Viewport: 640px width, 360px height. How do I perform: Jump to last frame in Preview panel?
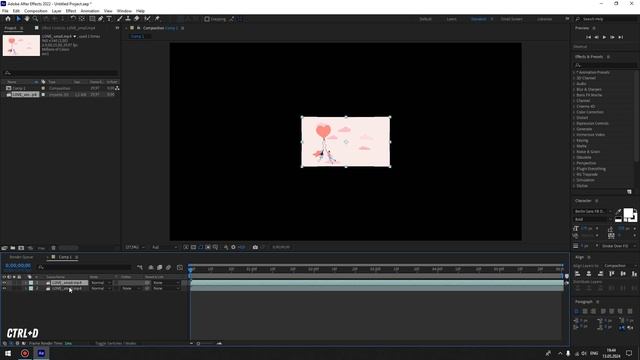(x=621, y=37)
